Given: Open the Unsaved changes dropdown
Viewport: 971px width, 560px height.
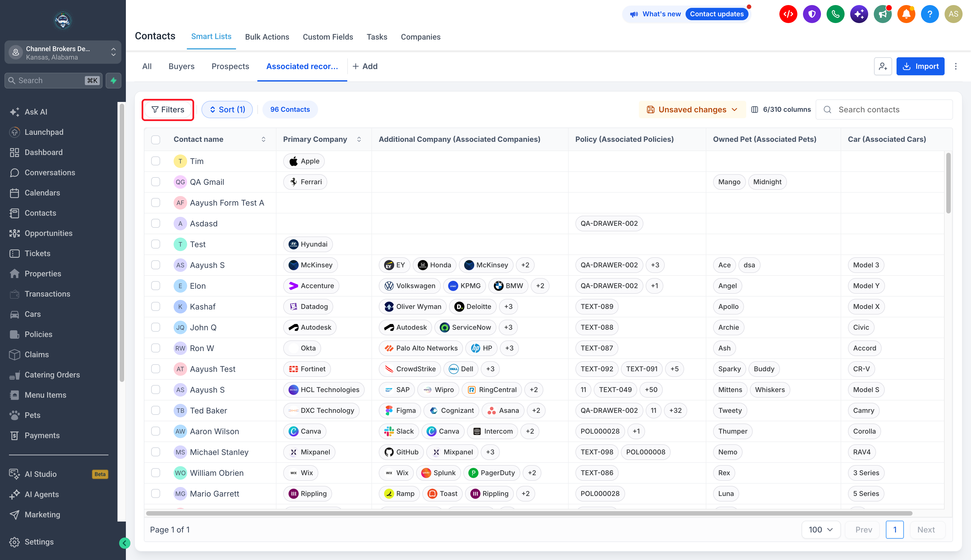Looking at the screenshot, I should pos(692,110).
